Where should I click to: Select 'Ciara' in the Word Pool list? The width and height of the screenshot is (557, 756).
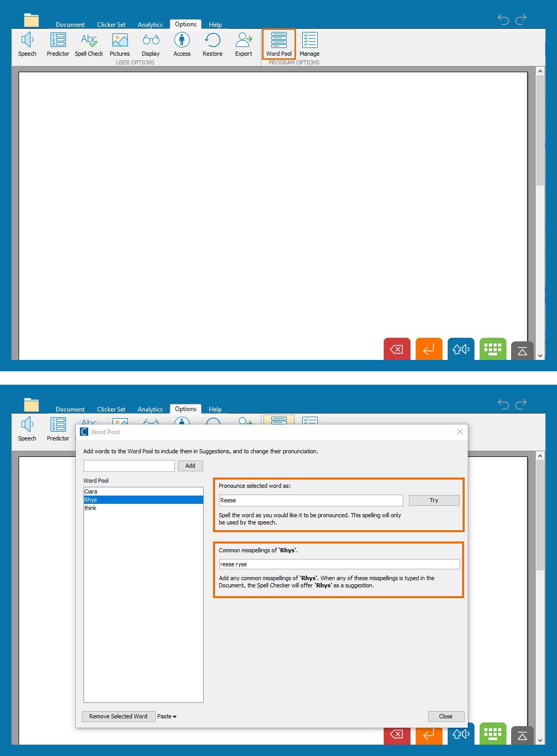(91, 491)
